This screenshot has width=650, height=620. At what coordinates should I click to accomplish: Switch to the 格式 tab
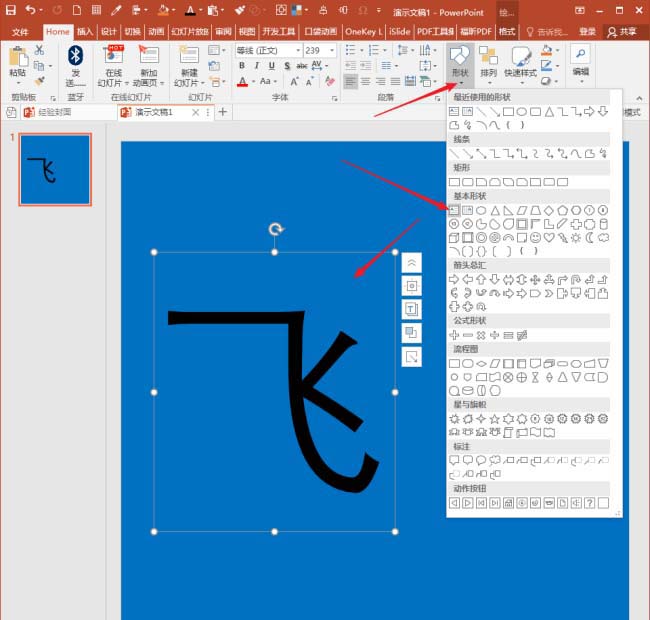coord(506,31)
